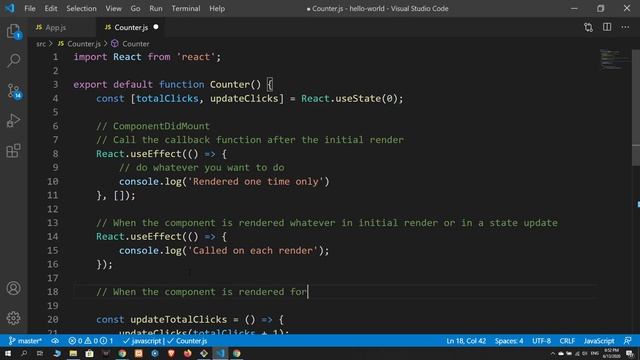Show hidden system tray icons
The width and height of the screenshot is (640, 360).
click(553, 353)
